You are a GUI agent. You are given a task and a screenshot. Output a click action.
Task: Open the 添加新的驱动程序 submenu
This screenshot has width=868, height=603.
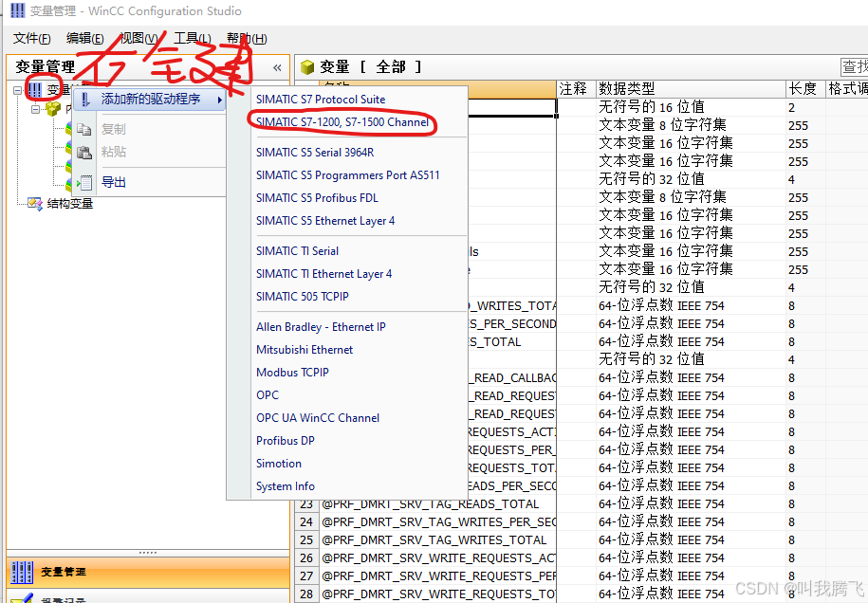(x=150, y=100)
